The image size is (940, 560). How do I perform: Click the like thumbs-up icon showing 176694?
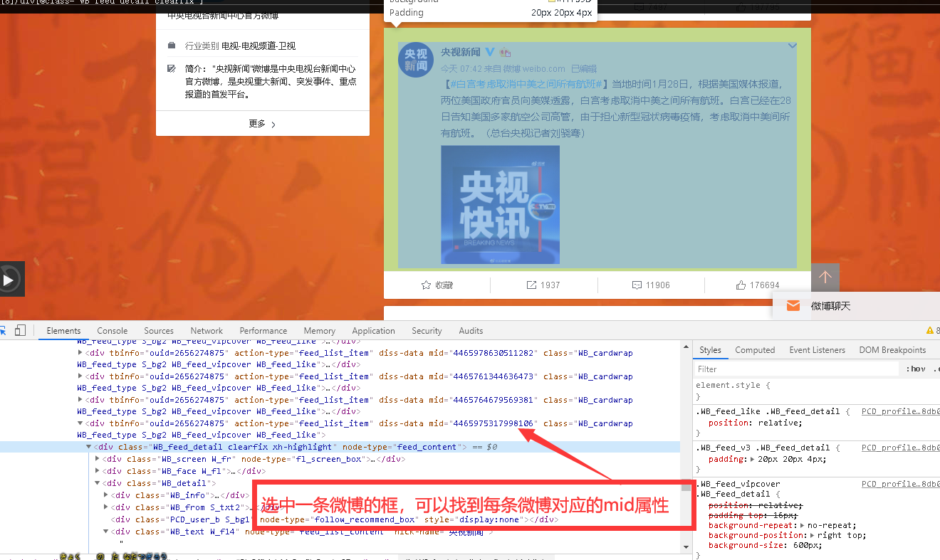click(x=741, y=285)
